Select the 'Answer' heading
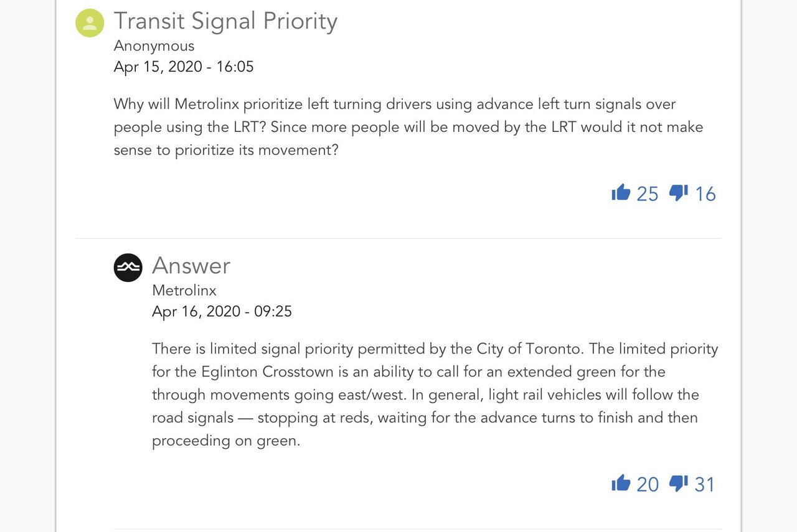This screenshot has width=797, height=532. 191,266
